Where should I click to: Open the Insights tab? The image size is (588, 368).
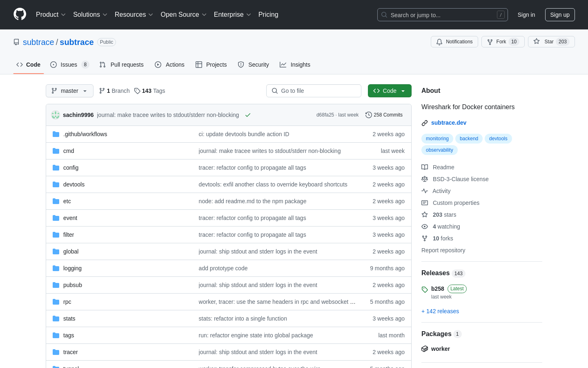point(295,65)
